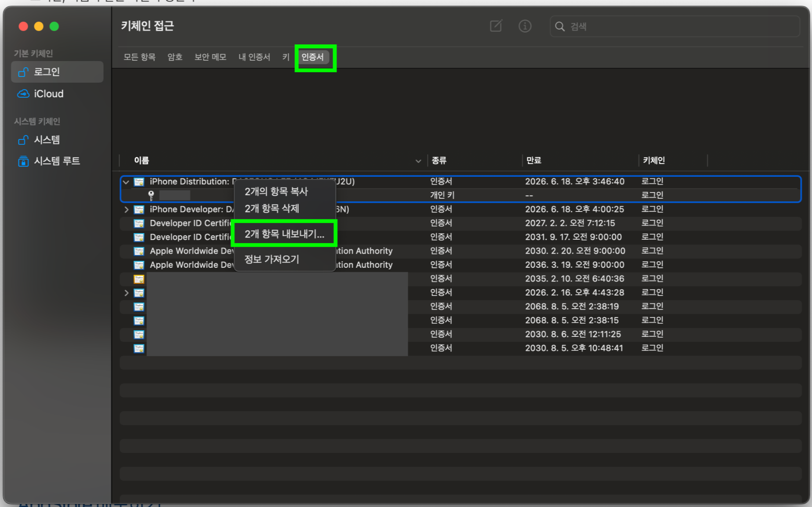Select expiry 2031. 9. 17. 오전 9:00:00
812x507 pixels.
(573, 237)
